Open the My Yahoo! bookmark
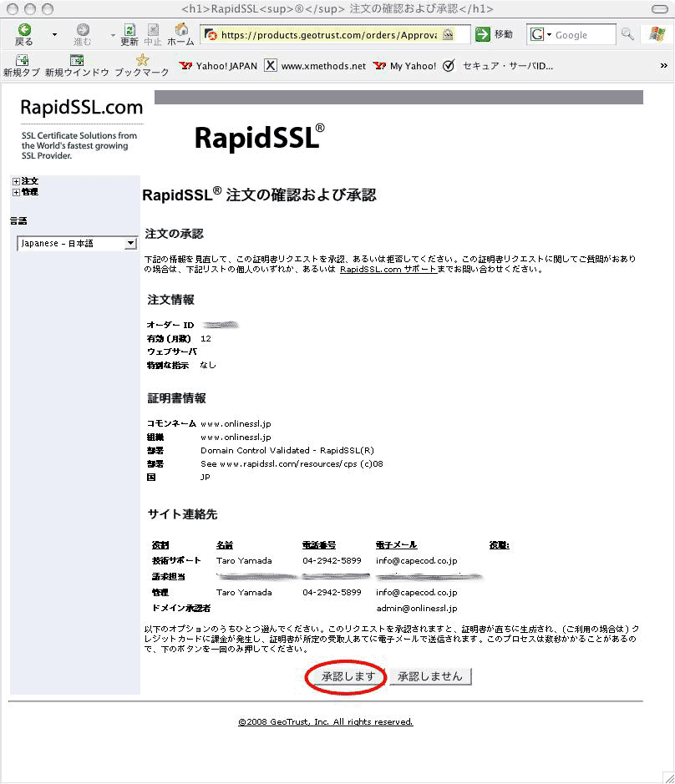Viewport: 675px width, 784px height. point(406,66)
